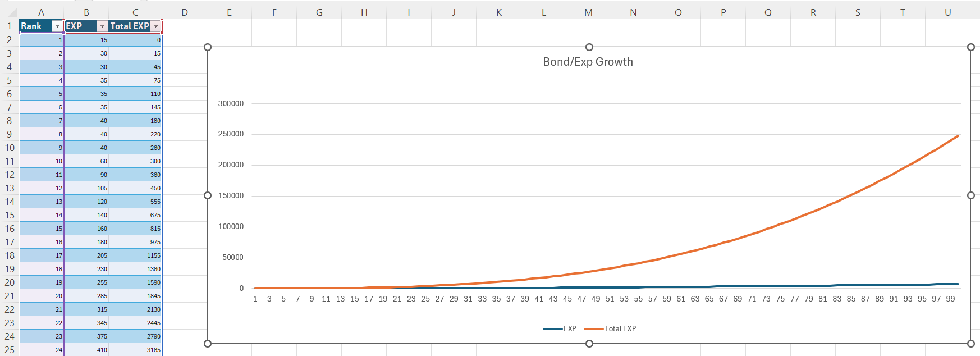This screenshot has height=356, width=980.
Task: Select empty cell D1
Action: coord(185,26)
